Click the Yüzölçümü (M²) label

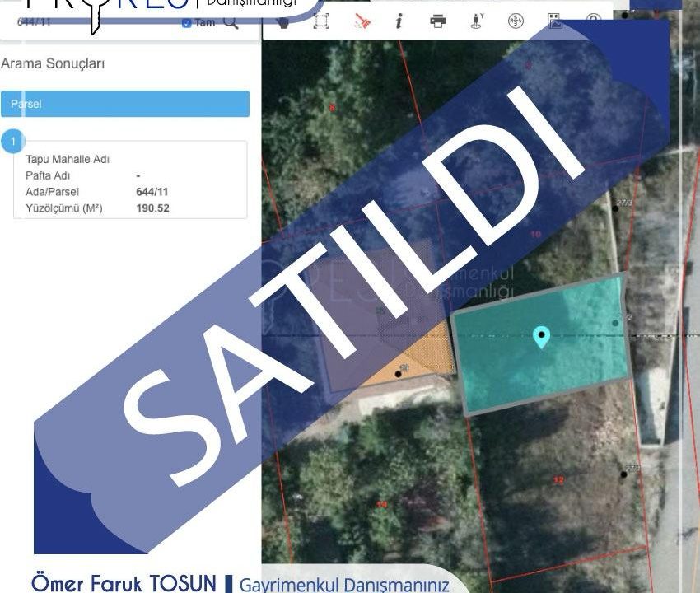pyautogui.click(x=64, y=208)
